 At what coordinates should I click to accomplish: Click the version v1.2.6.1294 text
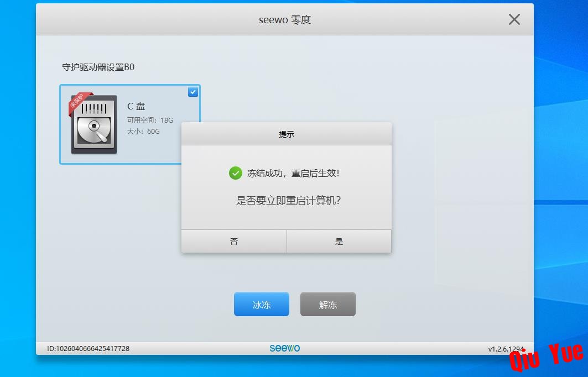click(505, 349)
